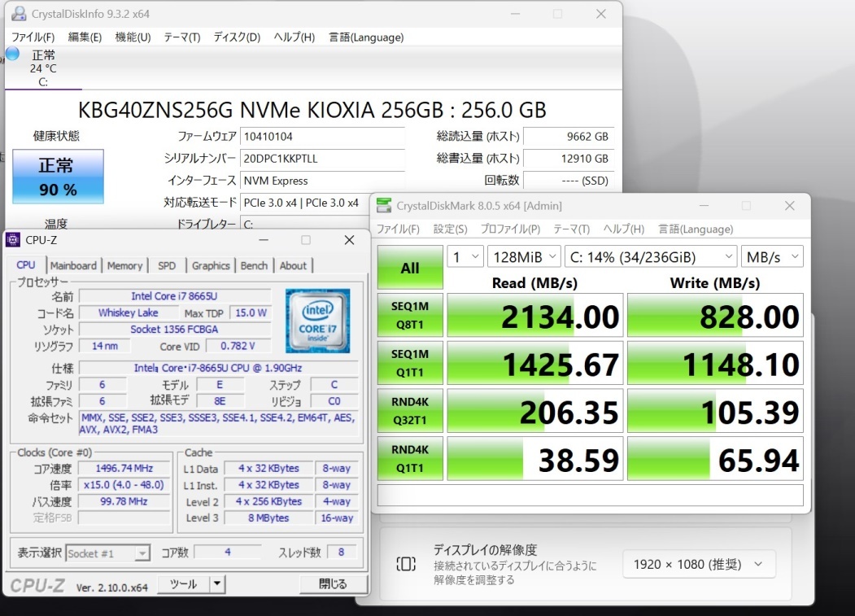The height and width of the screenshot is (616, 855).
Task: Open the 編集(E) menu in CrystalDiskInfo
Action: click(85, 37)
